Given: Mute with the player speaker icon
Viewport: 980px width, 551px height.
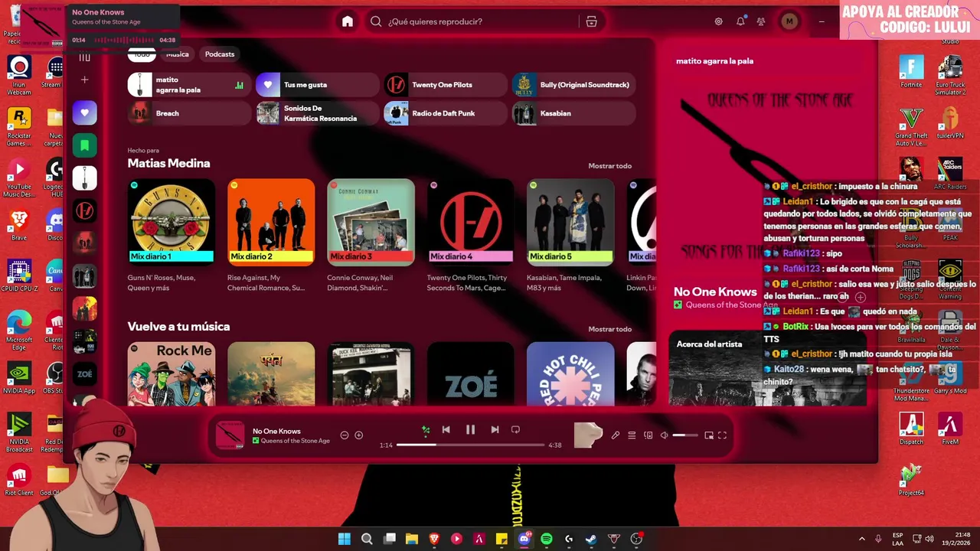Looking at the screenshot, I should coord(664,435).
